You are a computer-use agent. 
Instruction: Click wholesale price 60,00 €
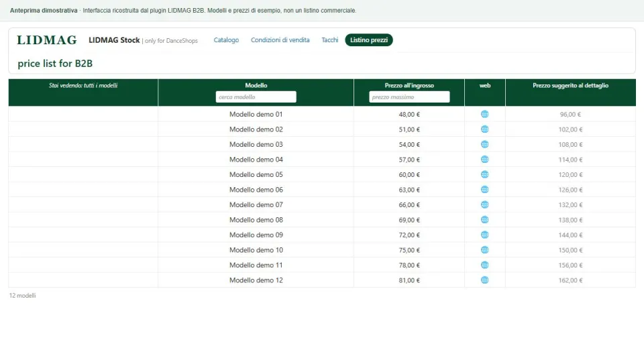click(409, 175)
